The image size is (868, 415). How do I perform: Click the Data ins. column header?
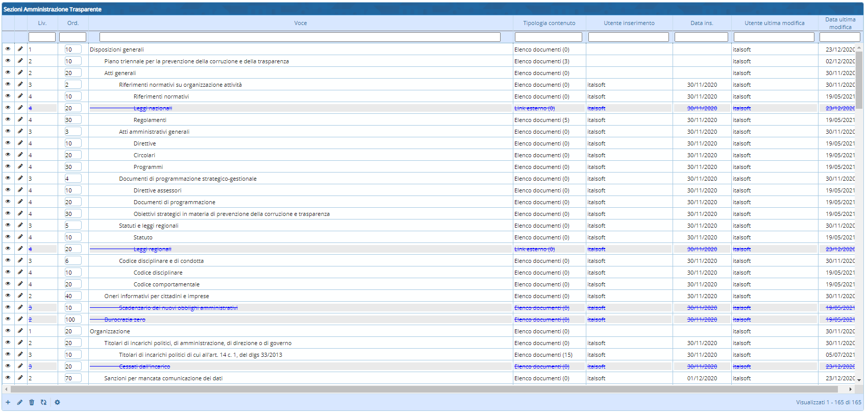(702, 23)
